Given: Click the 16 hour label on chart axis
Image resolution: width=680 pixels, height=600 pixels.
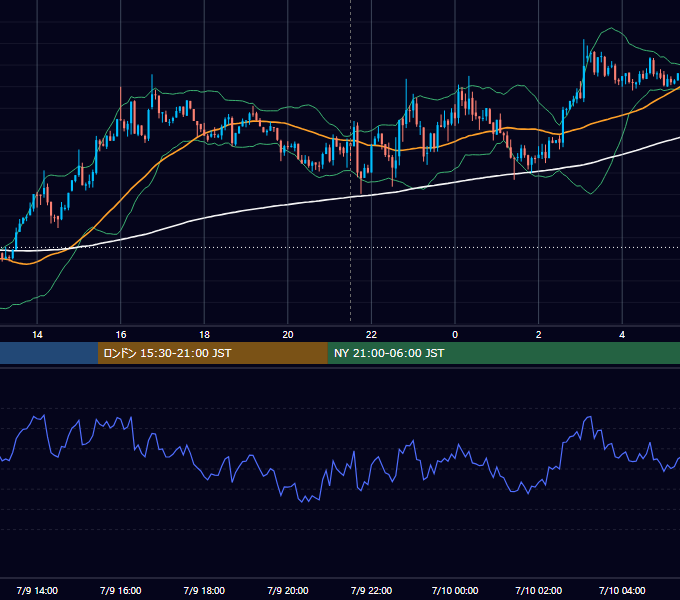Looking at the screenshot, I should point(121,335).
